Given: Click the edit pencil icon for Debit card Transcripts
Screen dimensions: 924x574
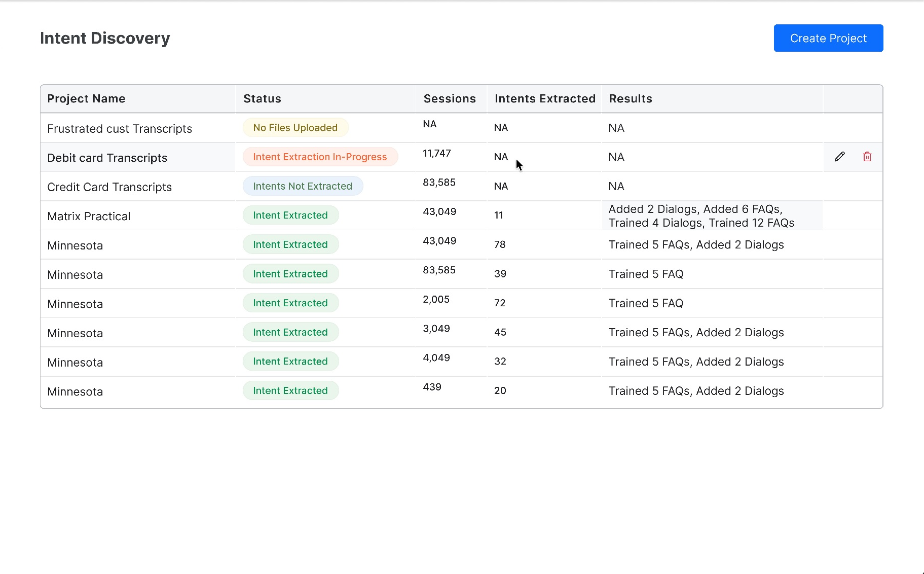Looking at the screenshot, I should pyautogui.click(x=839, y=157).
